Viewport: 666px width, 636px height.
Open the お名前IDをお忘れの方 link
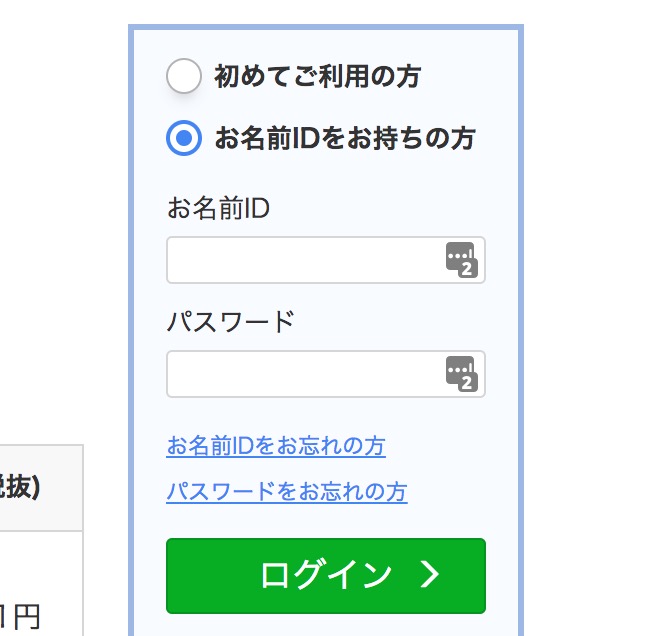276,446
